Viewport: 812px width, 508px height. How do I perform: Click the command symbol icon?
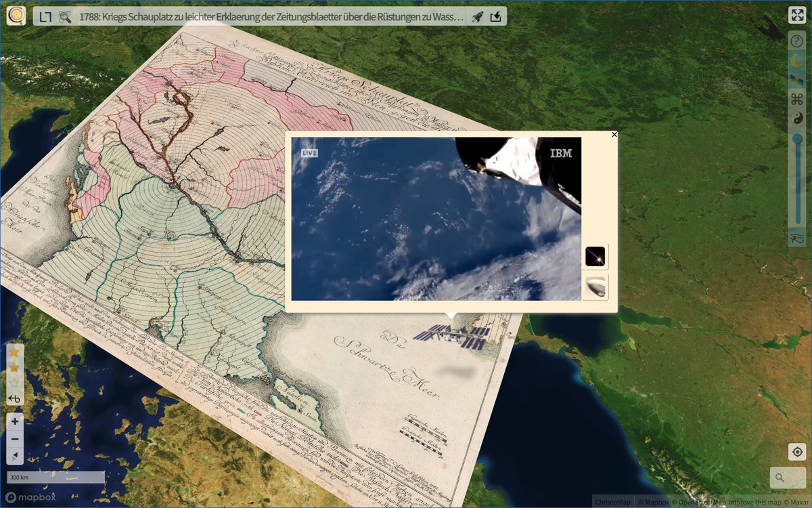[x=797, y=100]
